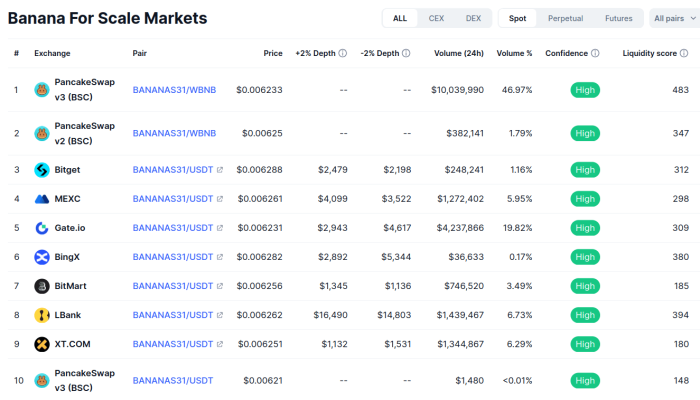Open PancakeSwap v3 BANANAS31/USDT pair link

(x=173, y=381)
